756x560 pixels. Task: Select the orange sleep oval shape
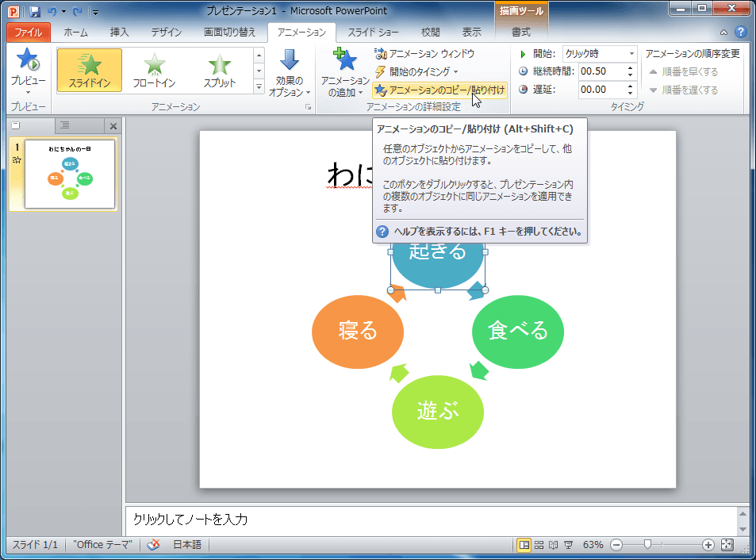[358, 332]
